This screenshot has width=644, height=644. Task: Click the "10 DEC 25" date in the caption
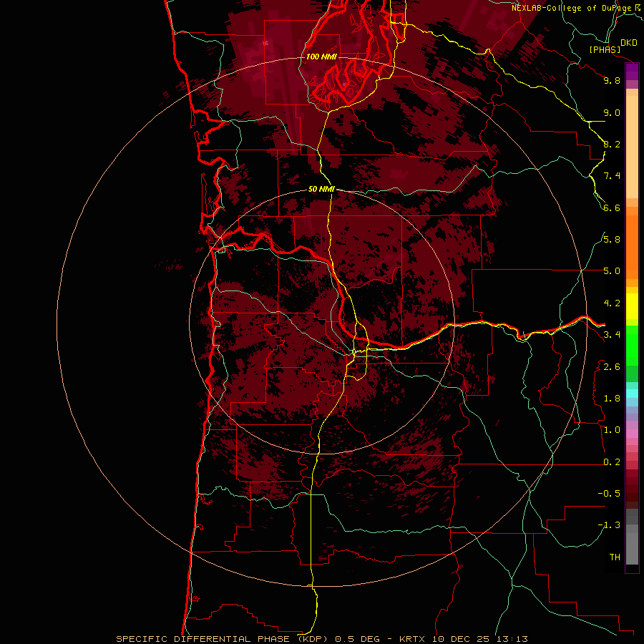[x=462, y=639]
